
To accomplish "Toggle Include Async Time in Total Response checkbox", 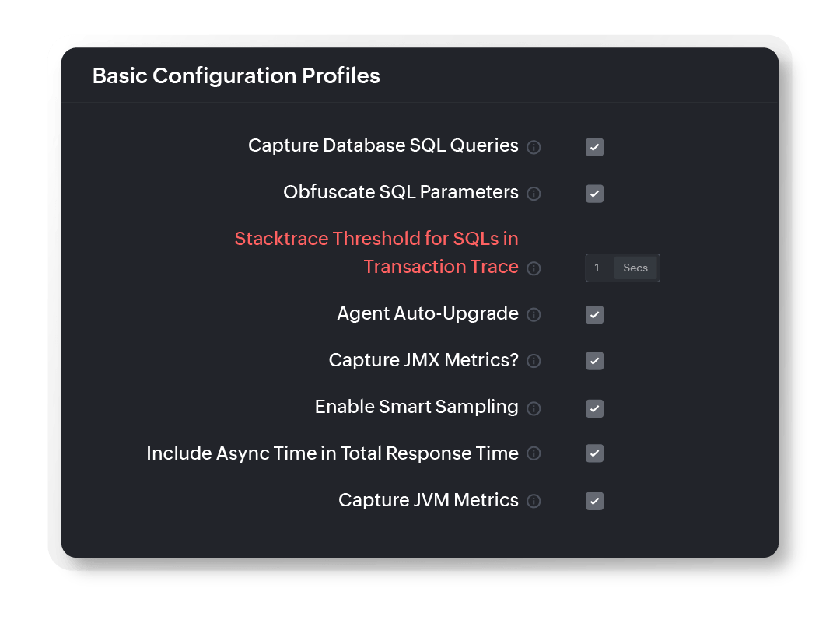I will [594, 453].
